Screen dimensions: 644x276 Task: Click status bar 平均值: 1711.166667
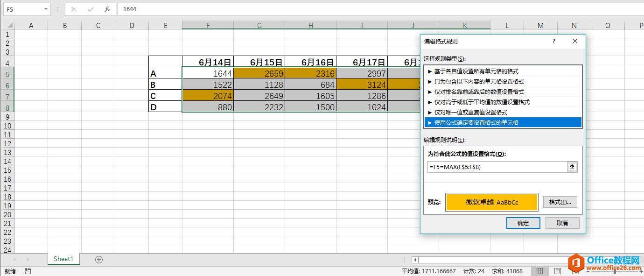click(429, 271)
